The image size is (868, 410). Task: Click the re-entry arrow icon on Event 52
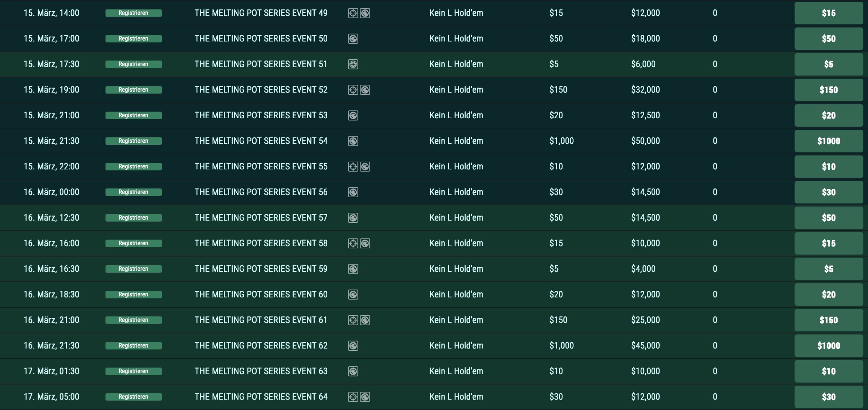(x=365, y=90)
